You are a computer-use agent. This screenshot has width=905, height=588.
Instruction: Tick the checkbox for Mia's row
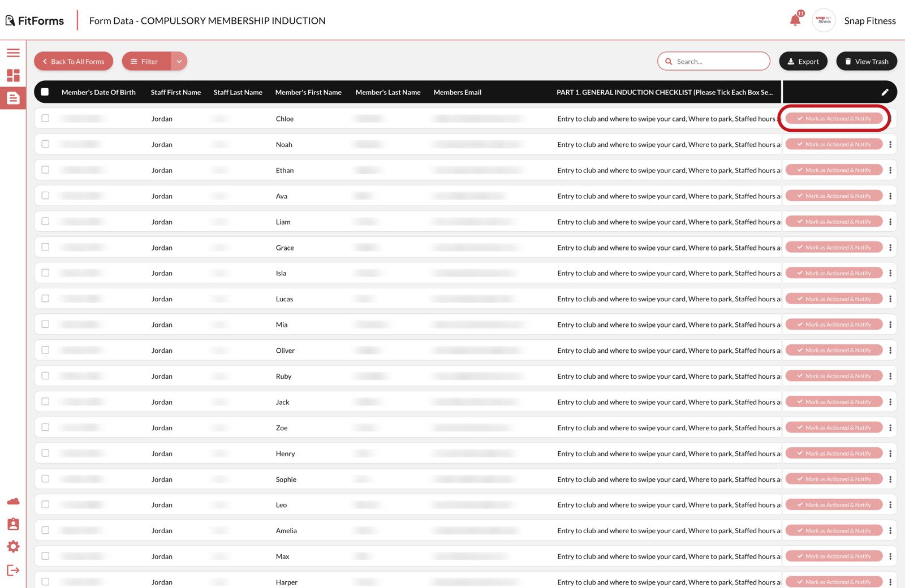pos(45,324)
